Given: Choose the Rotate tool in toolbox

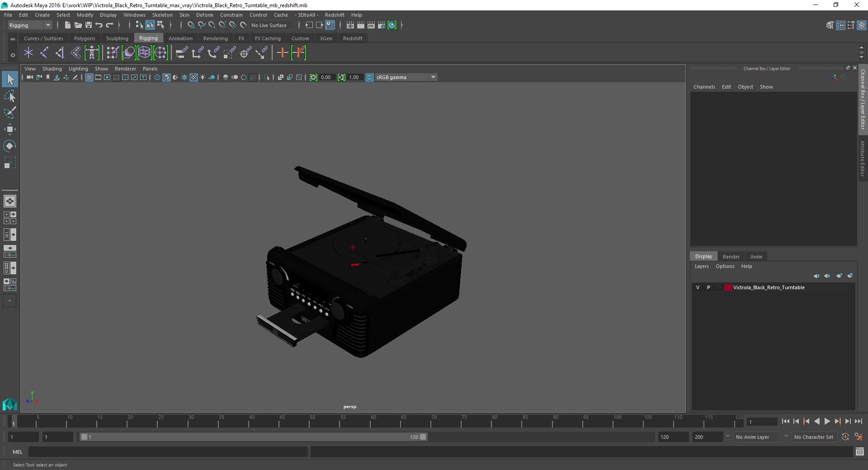Looking at the screenshot, I should point(10,146).
